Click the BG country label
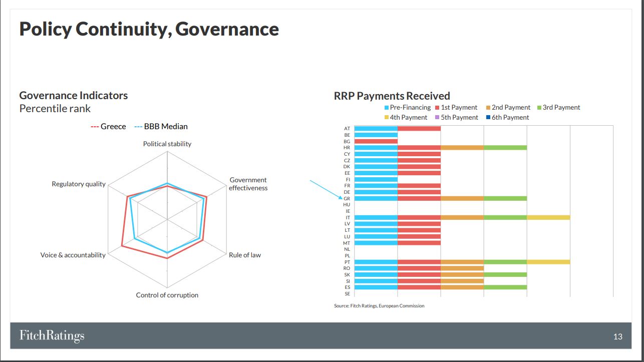This screenshot has width=644, height=362. (347, 142)
